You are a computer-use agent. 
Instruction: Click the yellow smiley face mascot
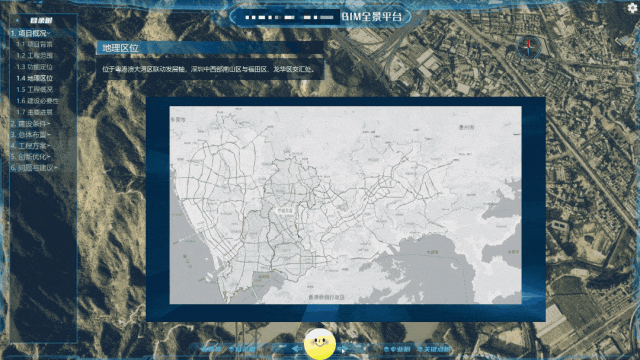[x=320, y=344]
